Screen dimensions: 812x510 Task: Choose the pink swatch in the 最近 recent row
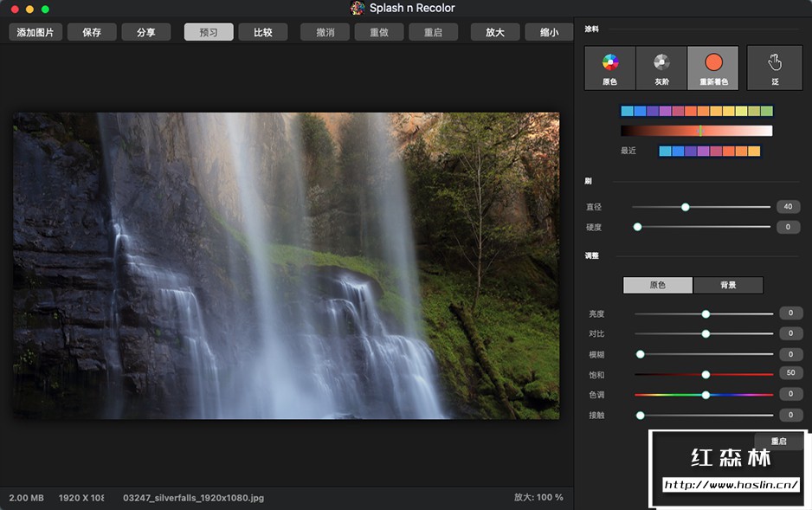(x=716, y=151)
